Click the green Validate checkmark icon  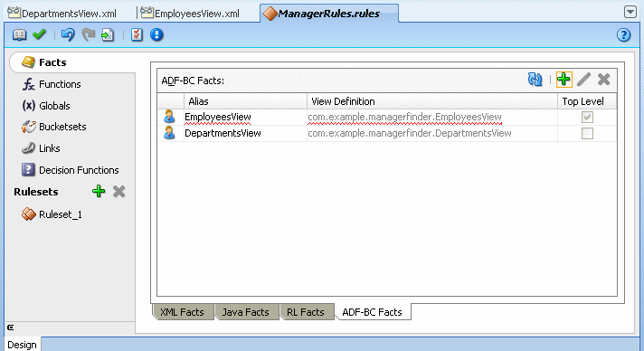click(x=39, y=34)
